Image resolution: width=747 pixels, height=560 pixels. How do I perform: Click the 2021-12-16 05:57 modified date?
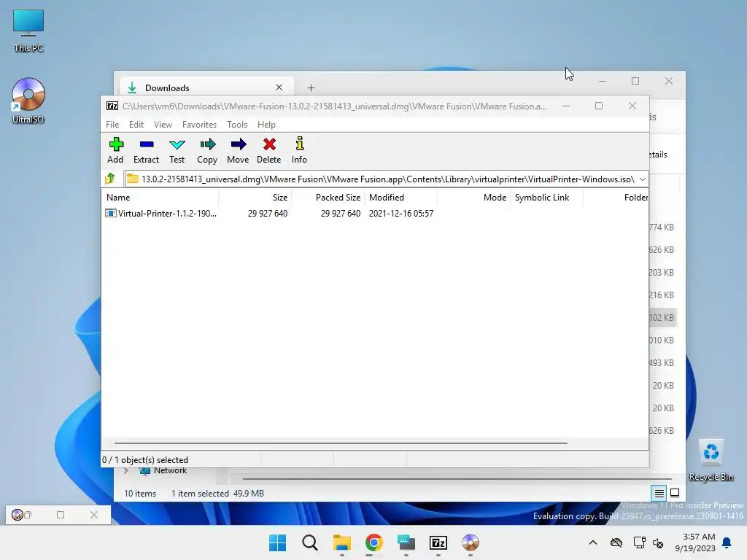401,214
